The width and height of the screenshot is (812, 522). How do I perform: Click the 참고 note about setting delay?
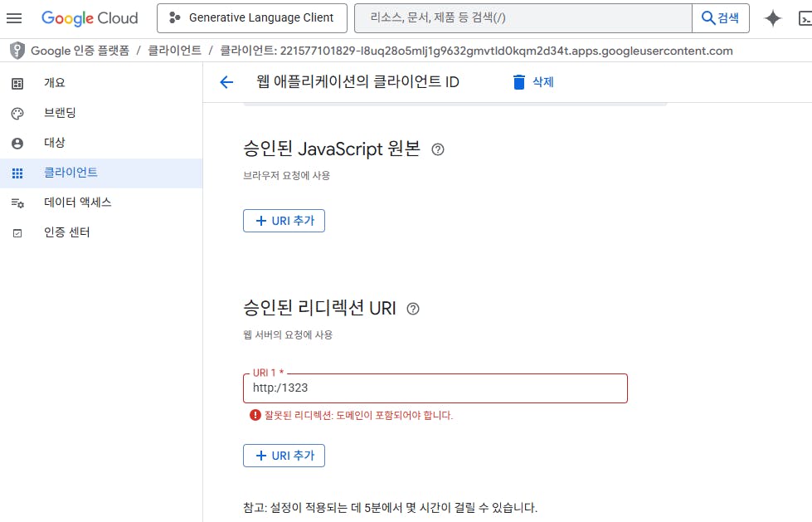point(390,508)
